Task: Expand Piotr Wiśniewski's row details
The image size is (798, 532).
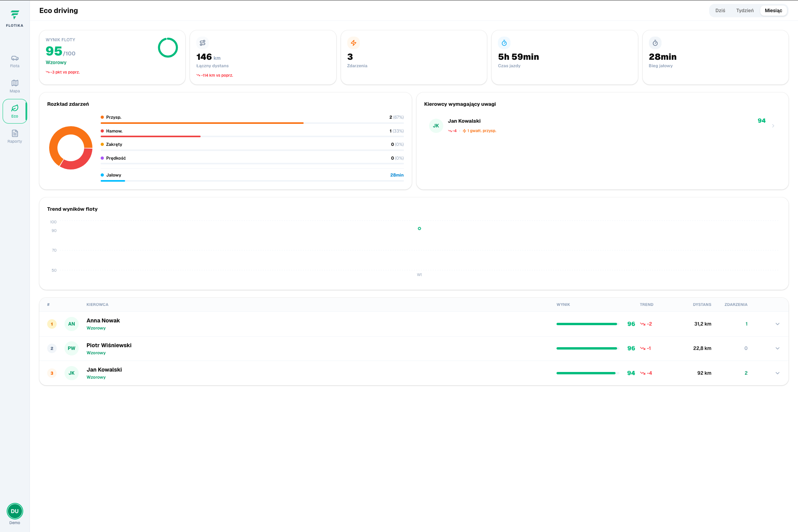Action: 778,348
